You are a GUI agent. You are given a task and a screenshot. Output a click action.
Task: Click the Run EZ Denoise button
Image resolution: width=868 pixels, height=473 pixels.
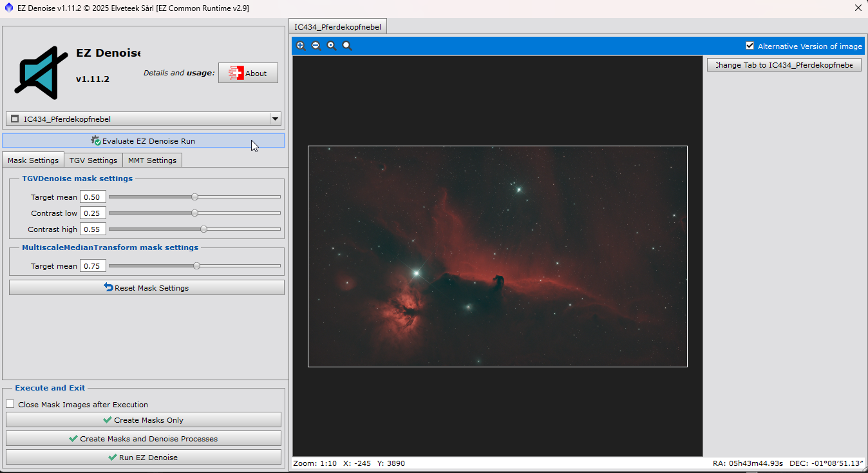click(x=144, y=457)
